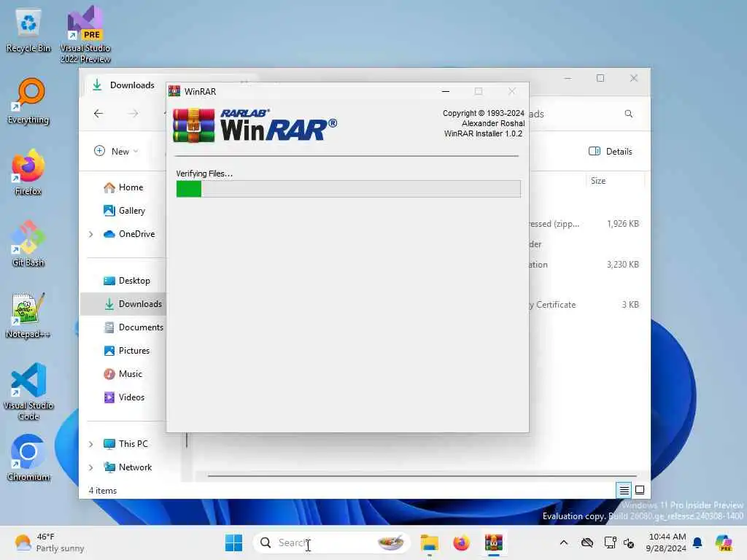Image resolution: width=747 pixels, height=560 pixels.
Task: Select the file row sized 3,230 KB
Action: tap(586, 264)
